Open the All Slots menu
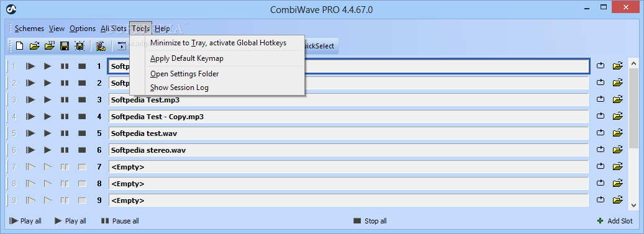The image size is (644, 234). click(114, 29)
